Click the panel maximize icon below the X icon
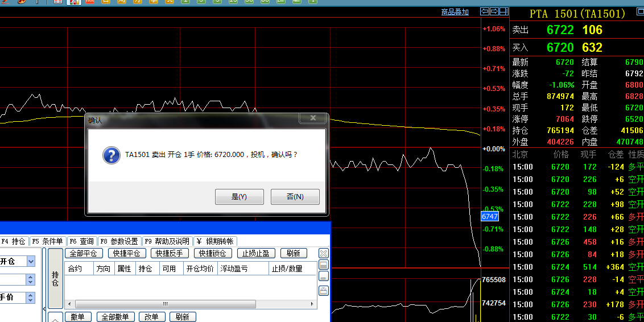The image size is (644, 322). pos(323,265)
